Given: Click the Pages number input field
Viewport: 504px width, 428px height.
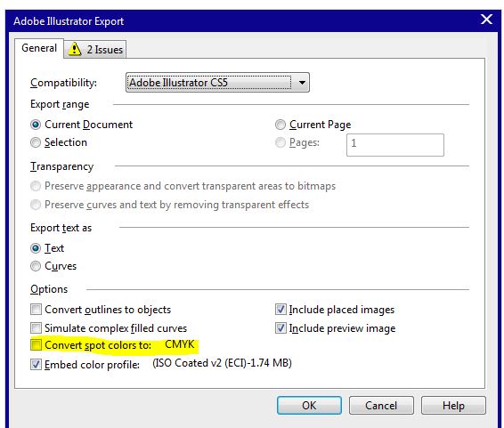Looking at the screenshot, I should pos(395,145).
